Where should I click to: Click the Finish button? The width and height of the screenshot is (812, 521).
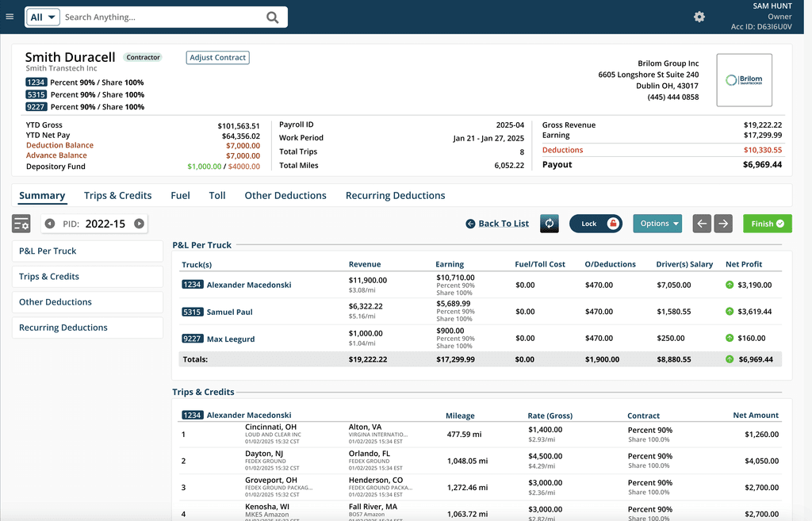767,224
